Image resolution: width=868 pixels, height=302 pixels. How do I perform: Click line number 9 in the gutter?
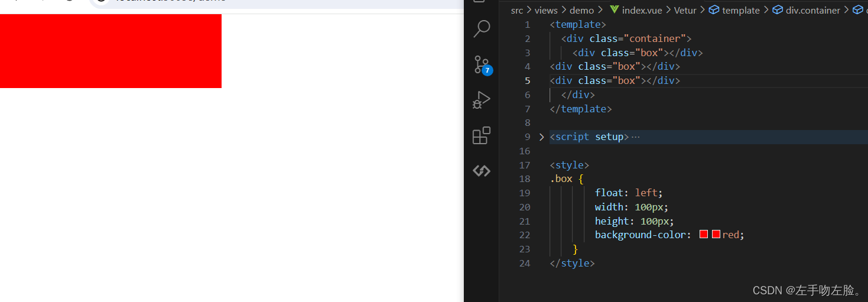coord(528,137)
